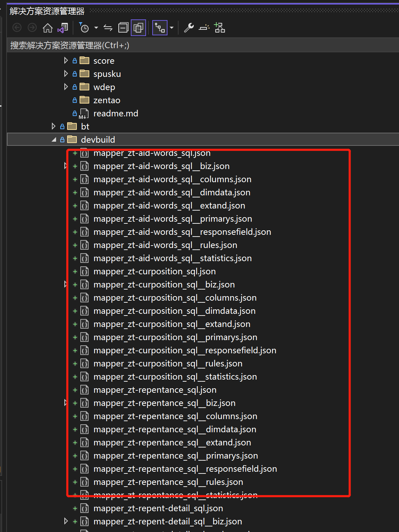Viewport: 399px width, 532px height.
Task: Click JSON icon of mapper_zt-repentance_sql__rules.json
Action: pyautogui.click(x=84, y=482)
